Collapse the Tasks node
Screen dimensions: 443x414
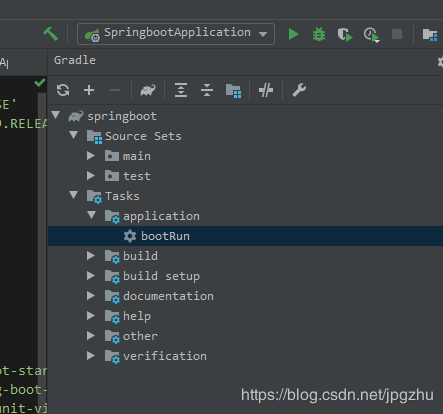(74, 195)
